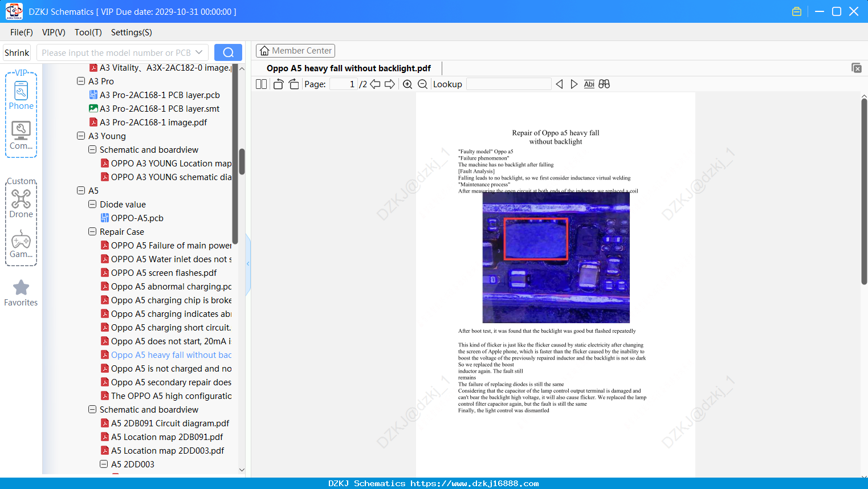The height and width of the screenshot is (489, 868).
Task: Open the VIP(V) menu
Action: coord(54,32)
